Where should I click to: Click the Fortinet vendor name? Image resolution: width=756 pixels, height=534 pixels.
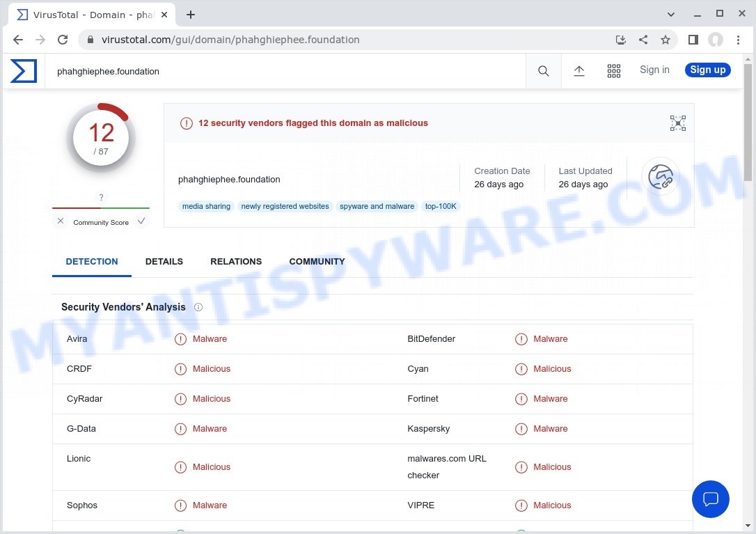pos(423,399)
